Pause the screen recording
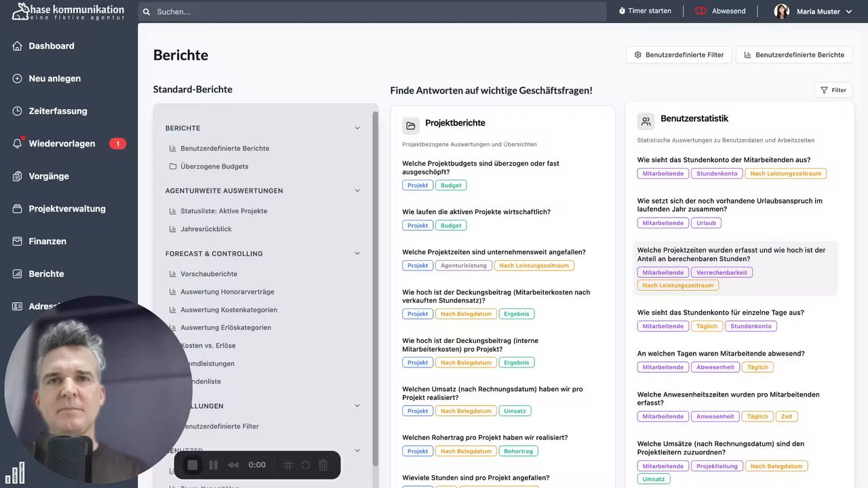 [x=213, y=465]
